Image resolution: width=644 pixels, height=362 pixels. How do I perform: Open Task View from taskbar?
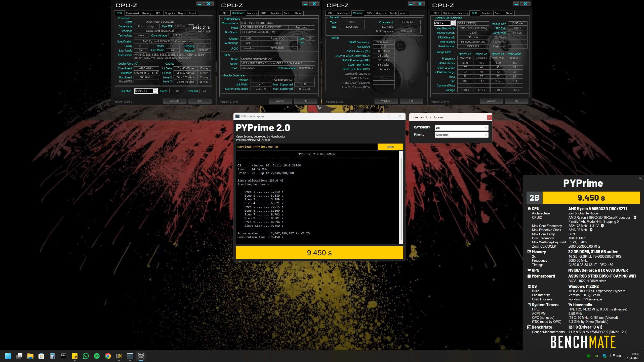pos(19,356)
